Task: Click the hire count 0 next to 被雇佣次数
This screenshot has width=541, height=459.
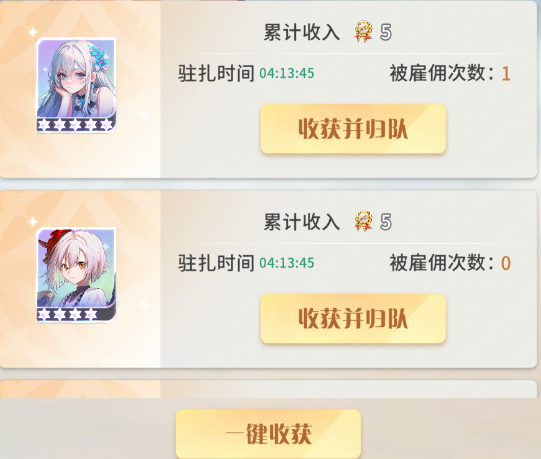Action: click(506, 263)
